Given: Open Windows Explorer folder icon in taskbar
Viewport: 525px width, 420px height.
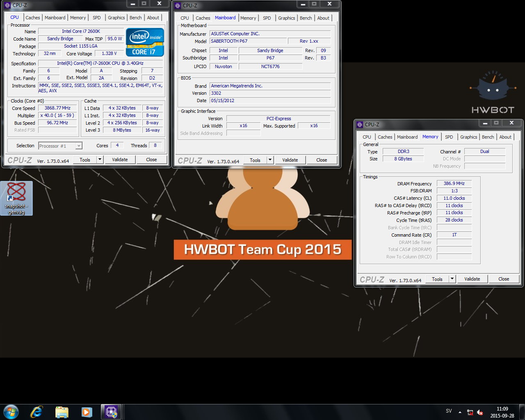Looking at the screenshot, I should tap(62, 412).
